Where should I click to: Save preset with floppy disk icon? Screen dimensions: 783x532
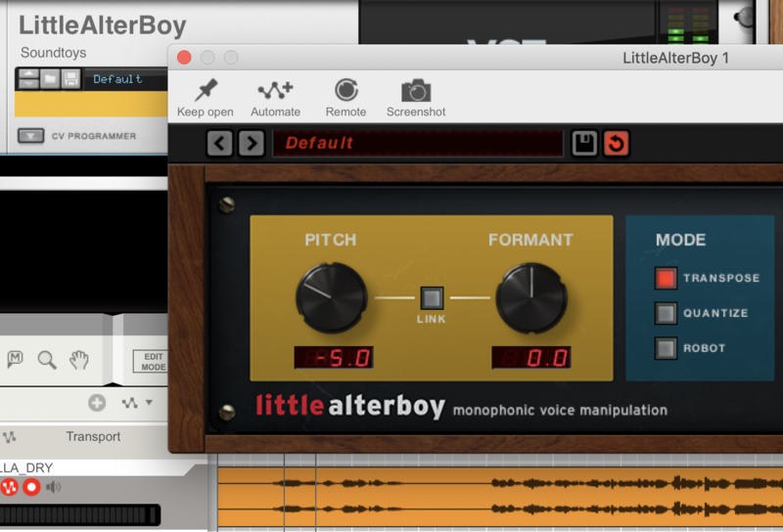tap(584, 144)
